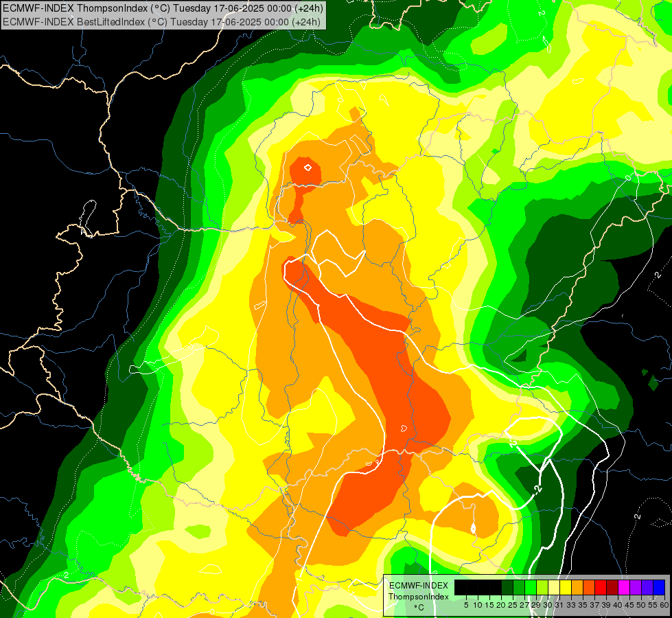Image resolution: width=672 pixels, height=618 pixels.
Task: Select the magenta 40–45 legend swatch
Action: pos(624,587)
